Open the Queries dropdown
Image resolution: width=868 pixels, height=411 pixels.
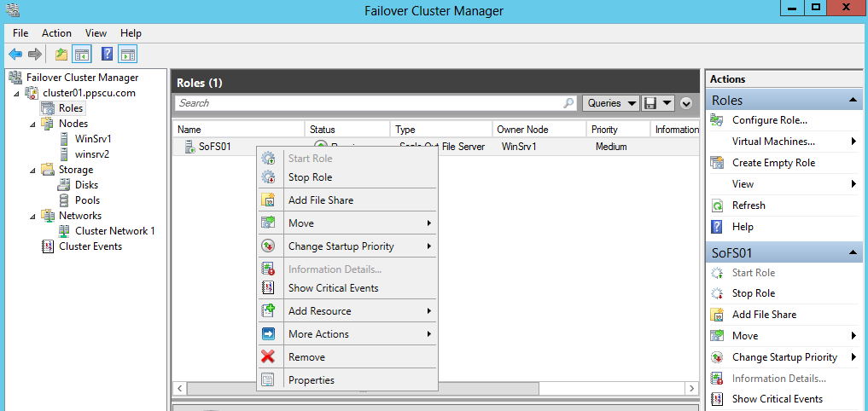point(611,103)
